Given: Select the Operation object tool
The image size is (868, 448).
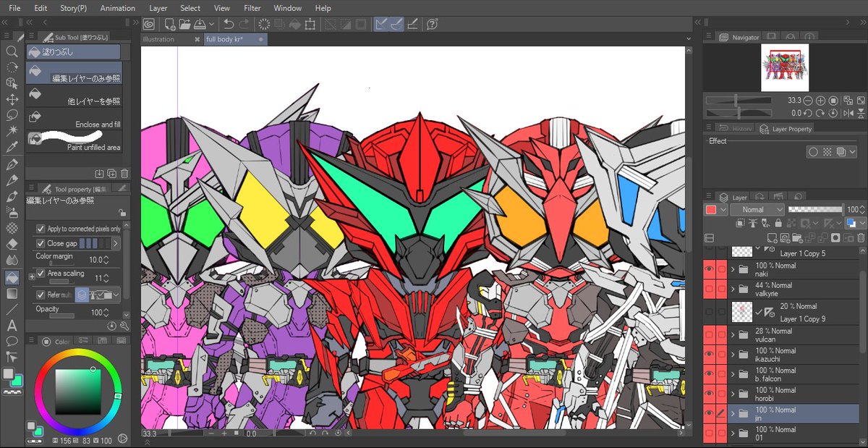Looking at the screenshot, I should pos(12,83).
